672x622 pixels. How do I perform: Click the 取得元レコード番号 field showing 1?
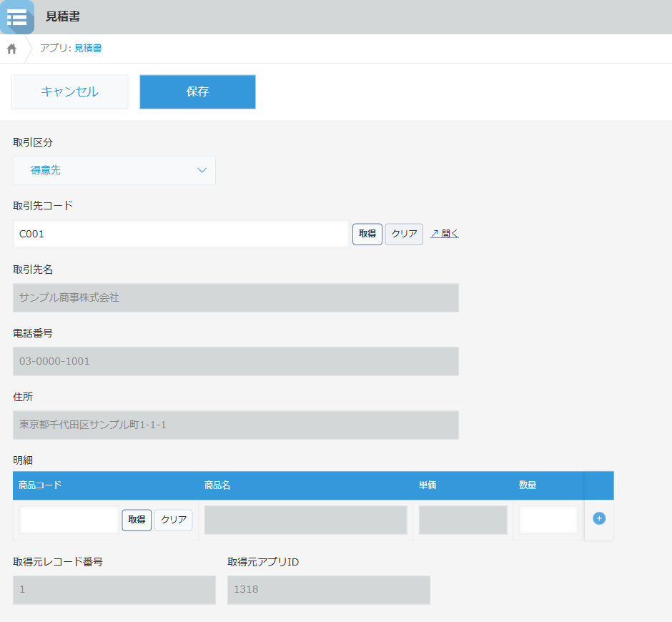point(114,591)
